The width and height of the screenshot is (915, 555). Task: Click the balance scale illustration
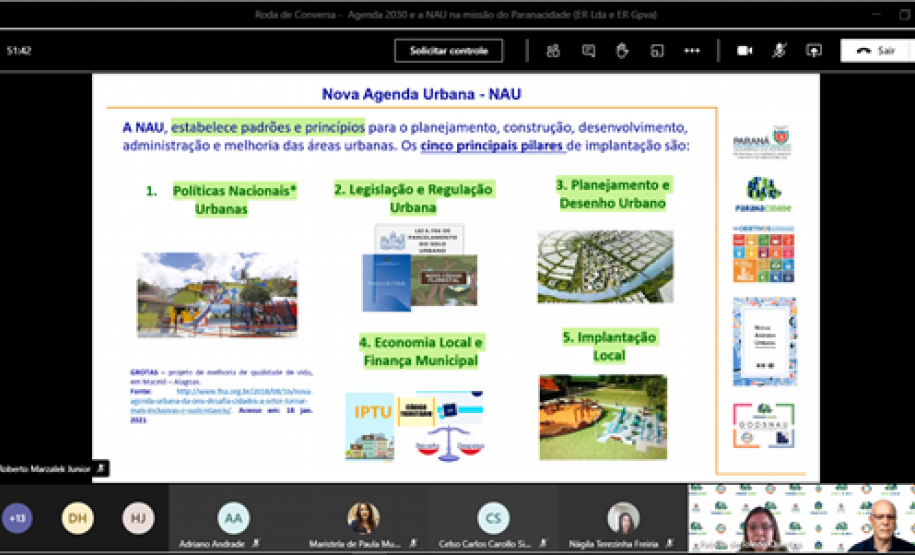pos(449,444)
